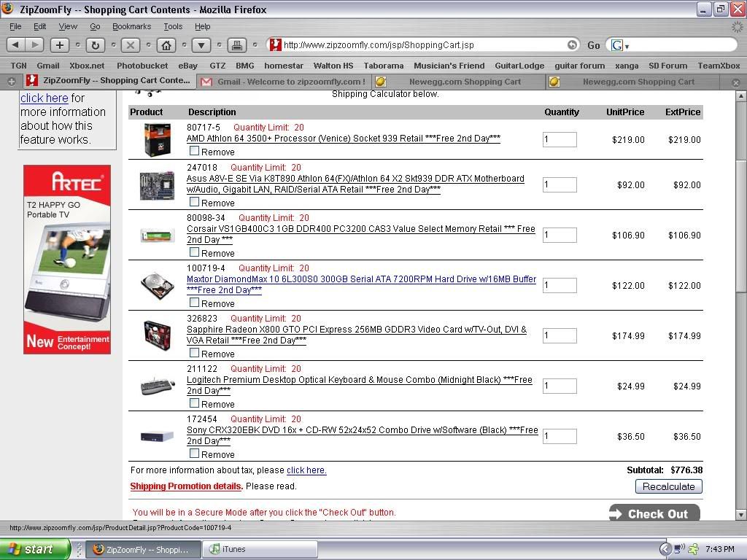Open the Tools menu
The width and height of the screenshot is (747, 560).
pos(173,27)
